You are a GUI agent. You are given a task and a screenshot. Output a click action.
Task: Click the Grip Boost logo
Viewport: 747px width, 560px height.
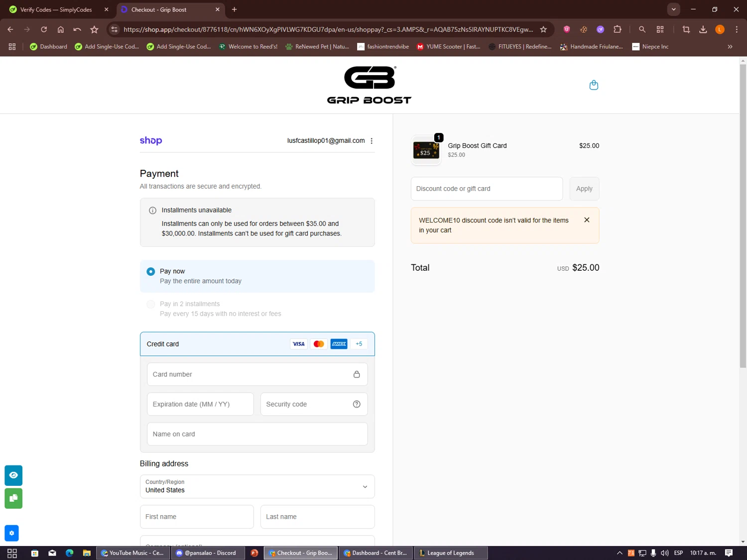(369, 85)
